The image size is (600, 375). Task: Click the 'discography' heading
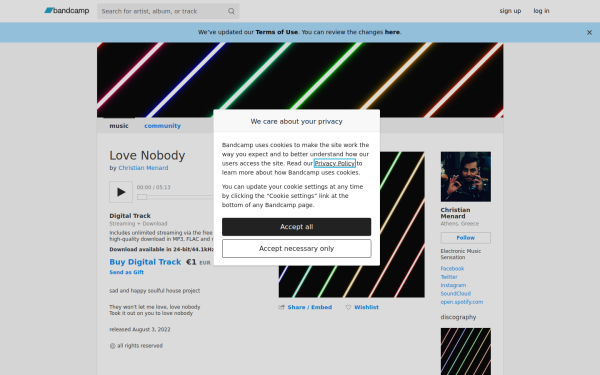click(x=458, y=317)
